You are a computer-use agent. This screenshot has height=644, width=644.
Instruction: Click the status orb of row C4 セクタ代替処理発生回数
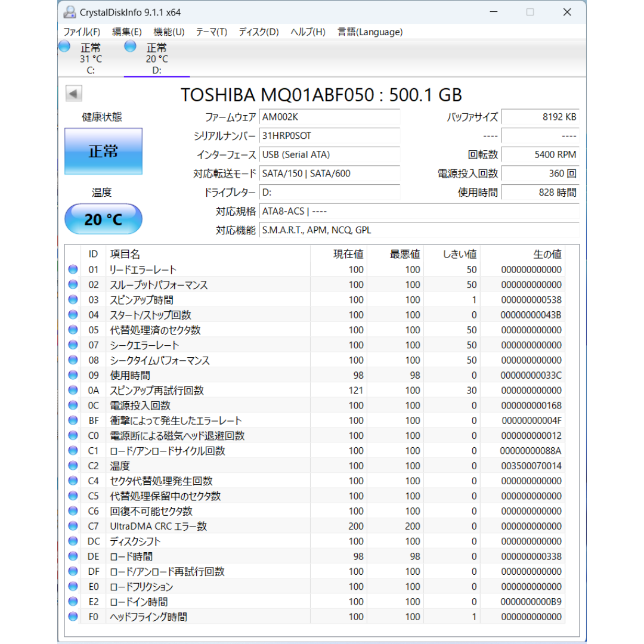(73, 481)
